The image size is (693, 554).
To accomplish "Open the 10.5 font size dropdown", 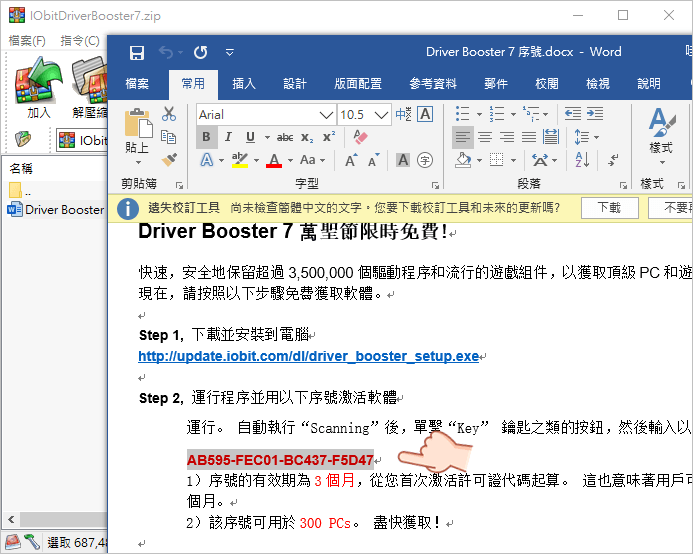I will 381,115.
